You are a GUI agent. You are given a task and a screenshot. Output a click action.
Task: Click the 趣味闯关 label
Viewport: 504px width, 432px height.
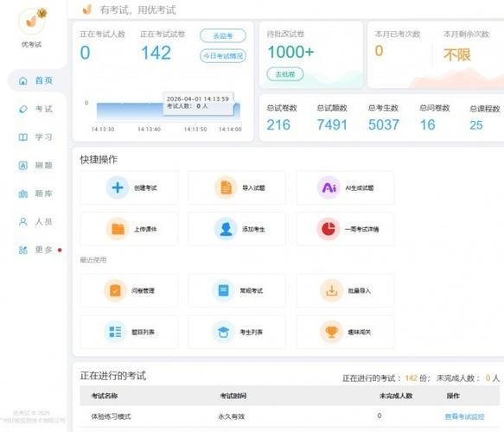(x=360, y=332)
